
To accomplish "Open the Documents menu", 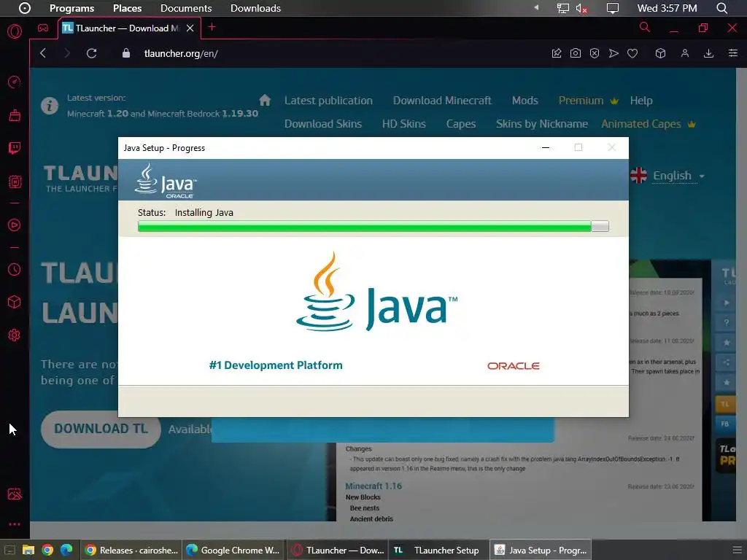I will pyautogui.click(x=186, y=8).
